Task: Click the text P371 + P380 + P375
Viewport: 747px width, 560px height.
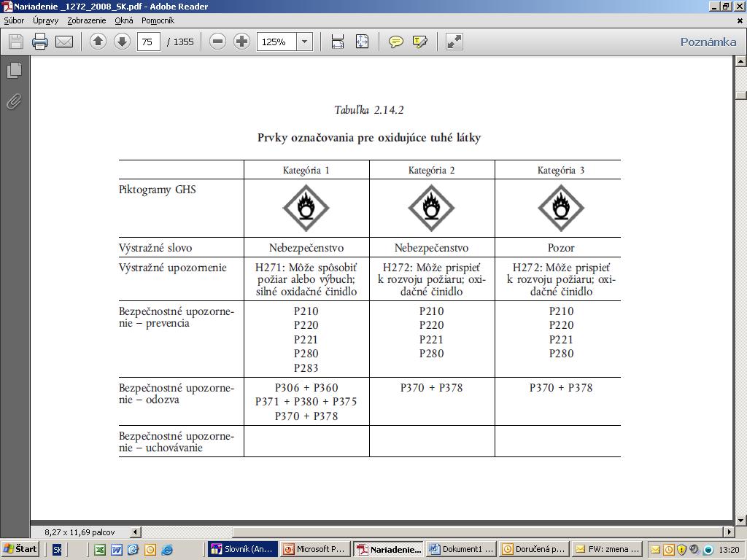Action: 306,402
